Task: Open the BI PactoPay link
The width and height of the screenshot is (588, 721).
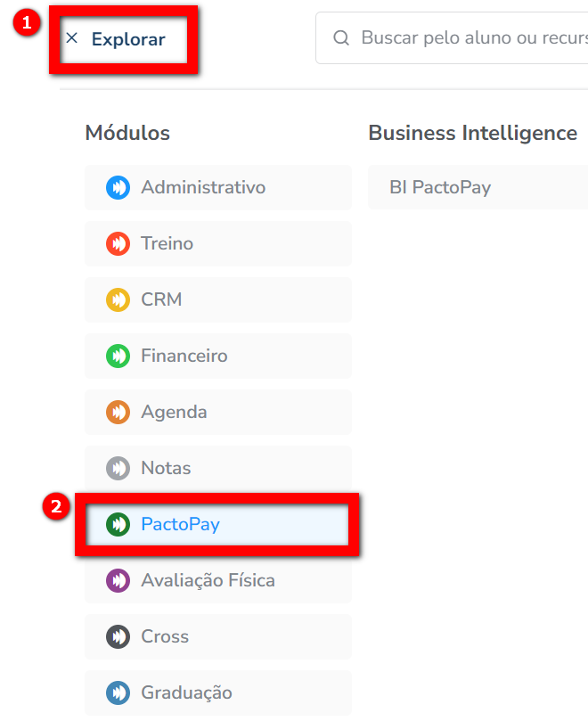Action: (x=440, y=188)
